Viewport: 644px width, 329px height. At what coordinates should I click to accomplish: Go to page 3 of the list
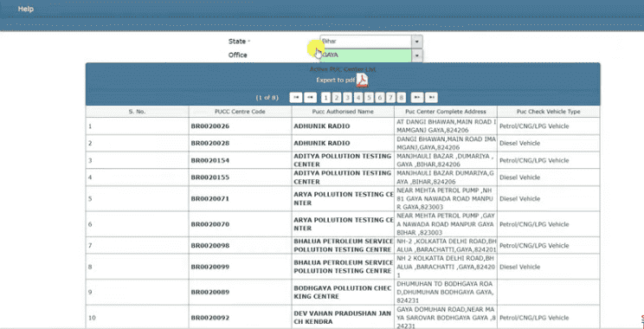coord(347,97)
